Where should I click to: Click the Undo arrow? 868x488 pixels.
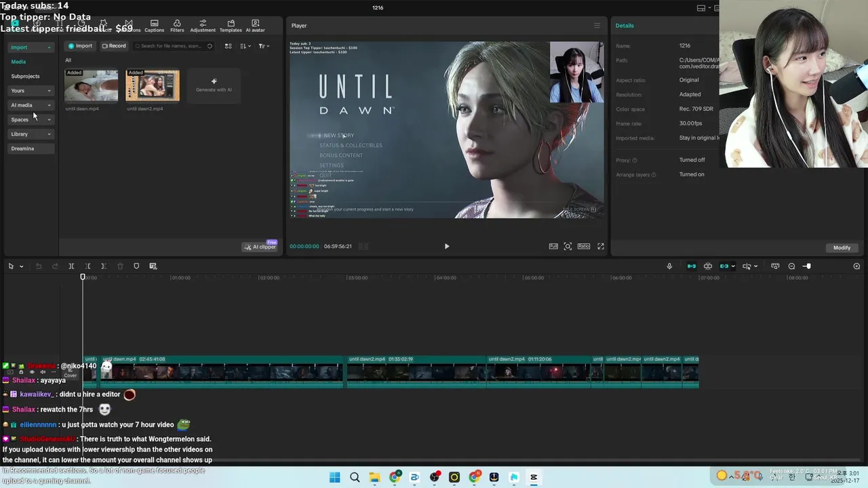coord(39,266)
